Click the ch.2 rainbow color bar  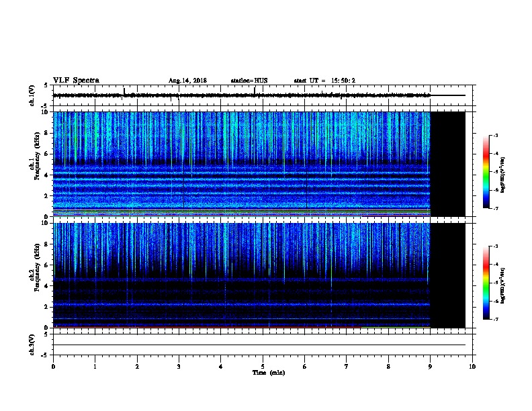click(486, 283)
